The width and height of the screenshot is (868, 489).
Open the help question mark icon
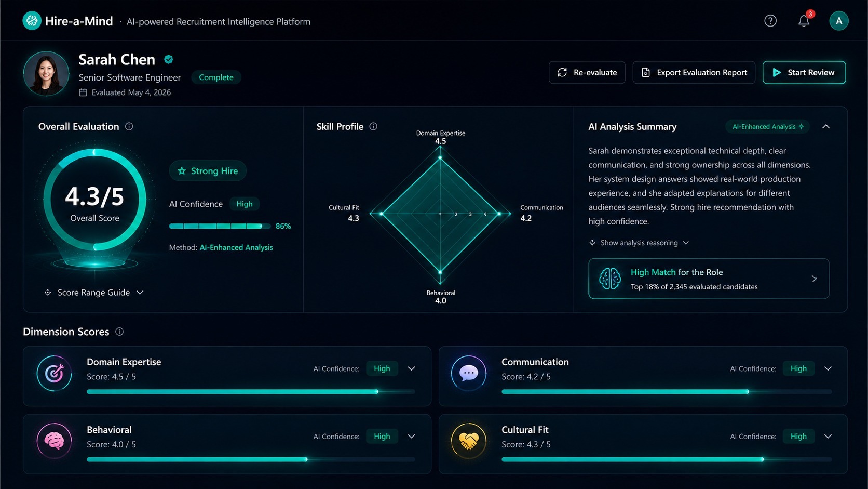(x=770, y=21)
